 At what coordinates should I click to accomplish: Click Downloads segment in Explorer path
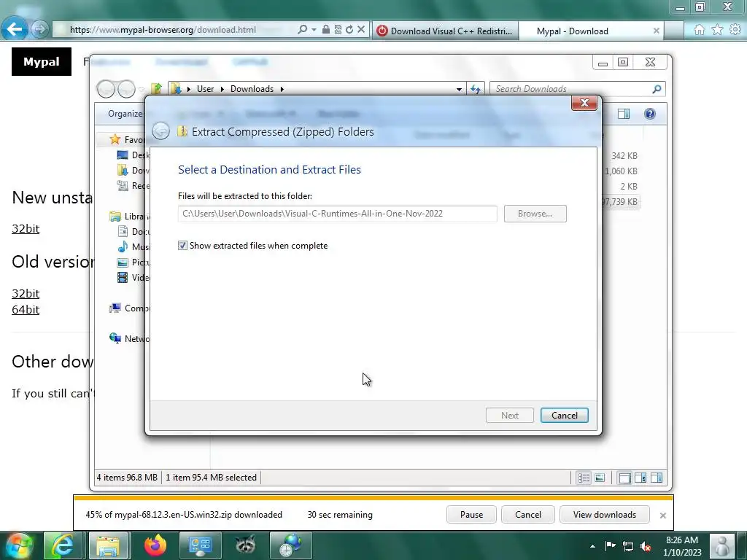(252, 89)
